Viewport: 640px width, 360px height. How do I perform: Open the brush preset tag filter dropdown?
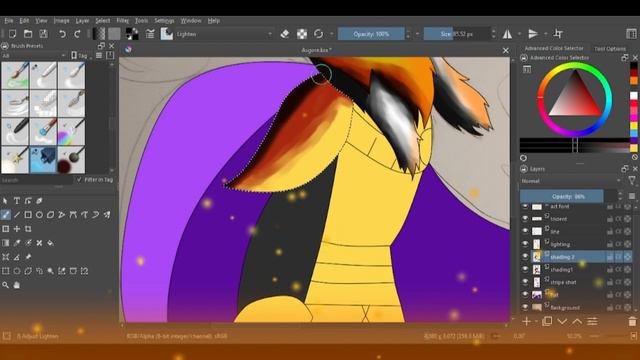click(x=33, y=56)
